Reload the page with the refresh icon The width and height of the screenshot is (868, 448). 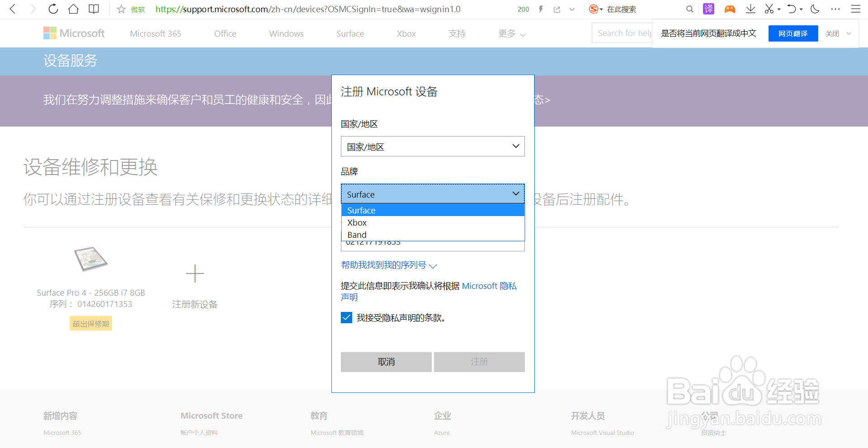coord(53,9)
